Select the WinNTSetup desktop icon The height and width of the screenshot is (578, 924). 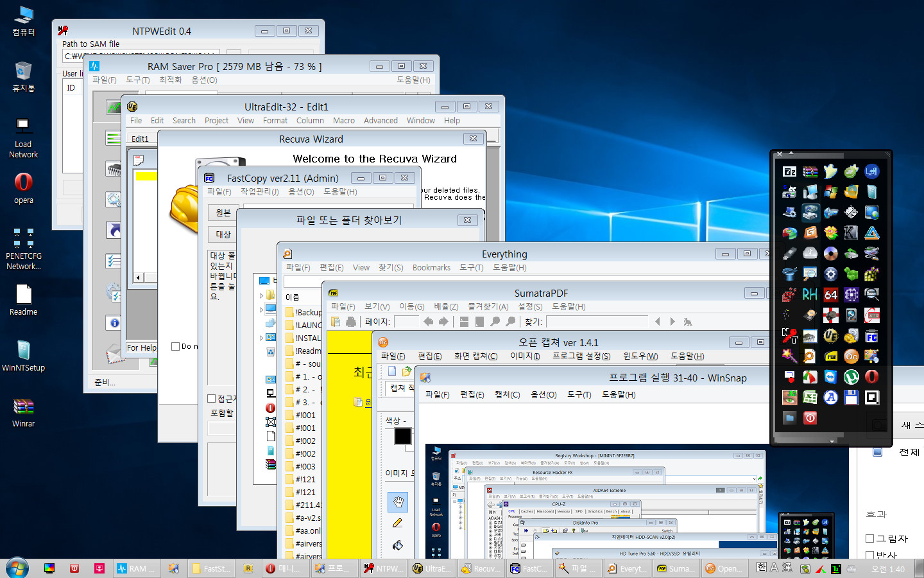click(x=24, y=356)
